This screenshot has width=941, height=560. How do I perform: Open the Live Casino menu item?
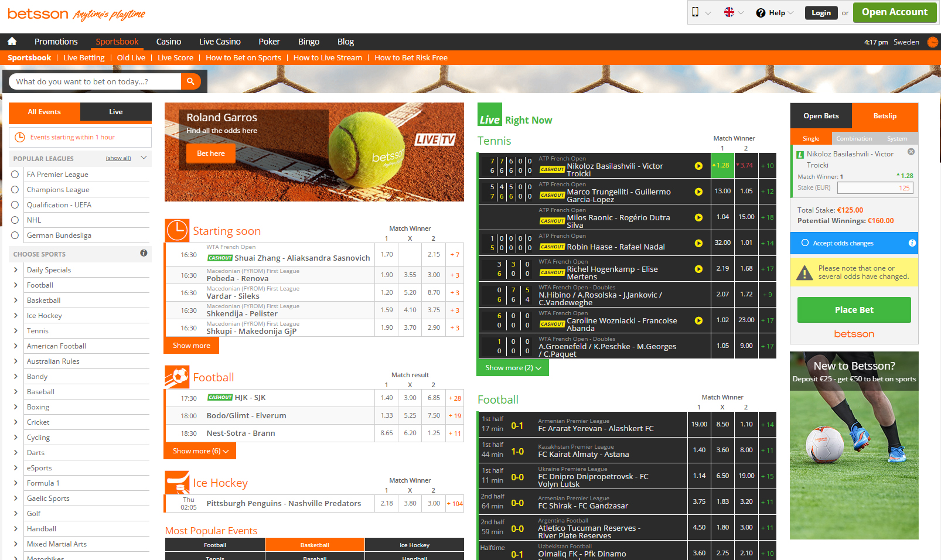[220, 41]
